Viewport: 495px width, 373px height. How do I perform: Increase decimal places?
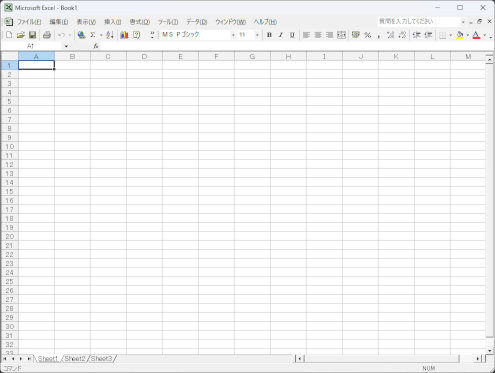coord(390,35)
